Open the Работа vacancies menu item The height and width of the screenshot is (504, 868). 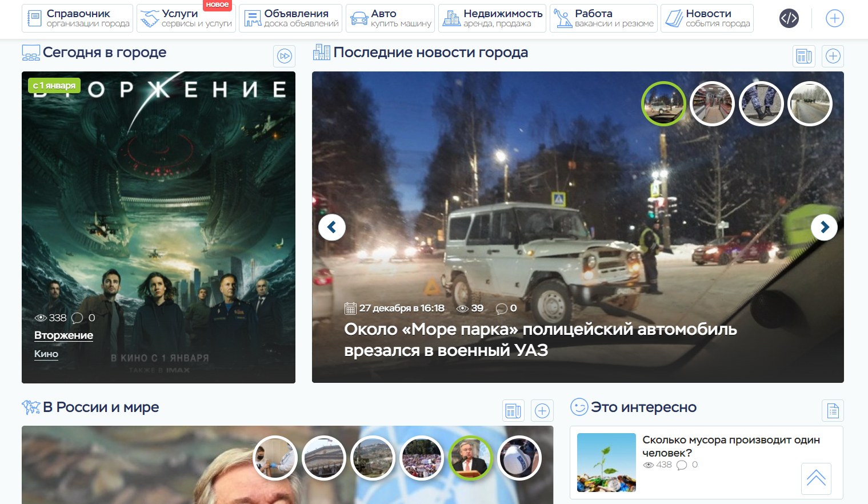coord(603,18)
